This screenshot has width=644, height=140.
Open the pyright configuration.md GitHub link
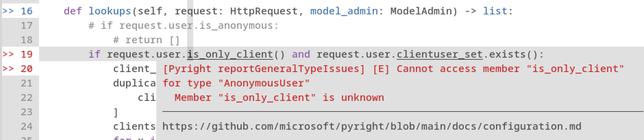click(372, 126)
